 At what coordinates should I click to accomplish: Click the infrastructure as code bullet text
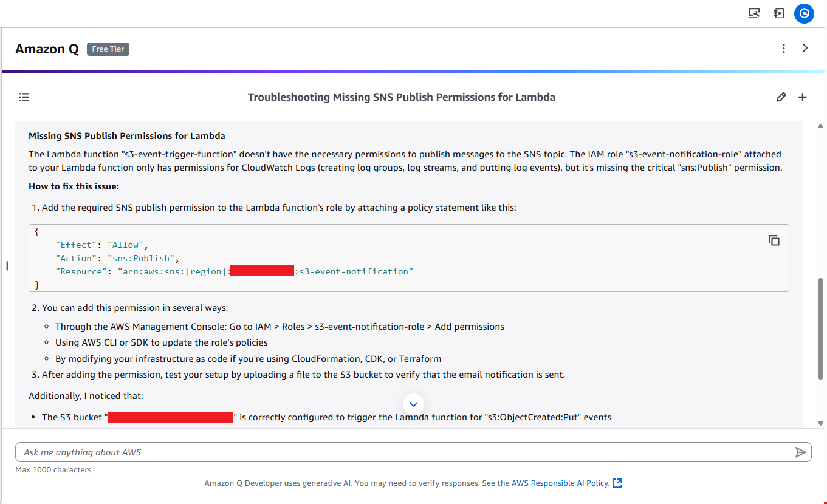pyautogui.click(x=248, y=358)
